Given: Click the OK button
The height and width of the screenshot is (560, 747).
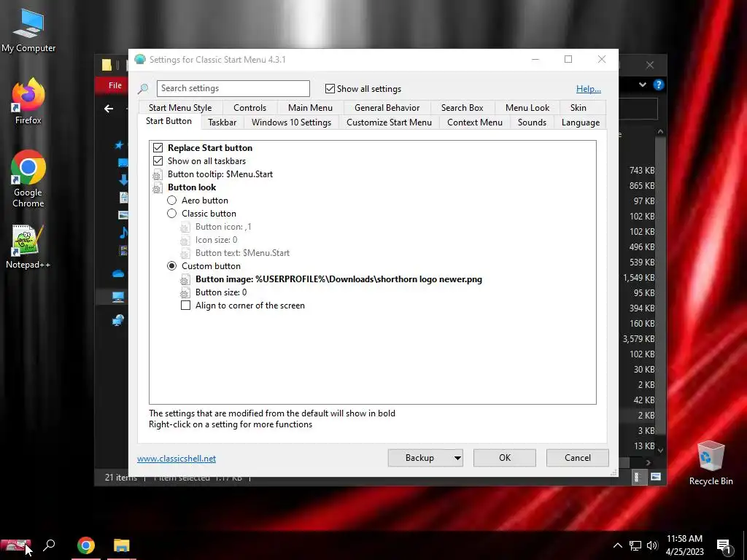Looking at the screenshot, I should [505, 458].
